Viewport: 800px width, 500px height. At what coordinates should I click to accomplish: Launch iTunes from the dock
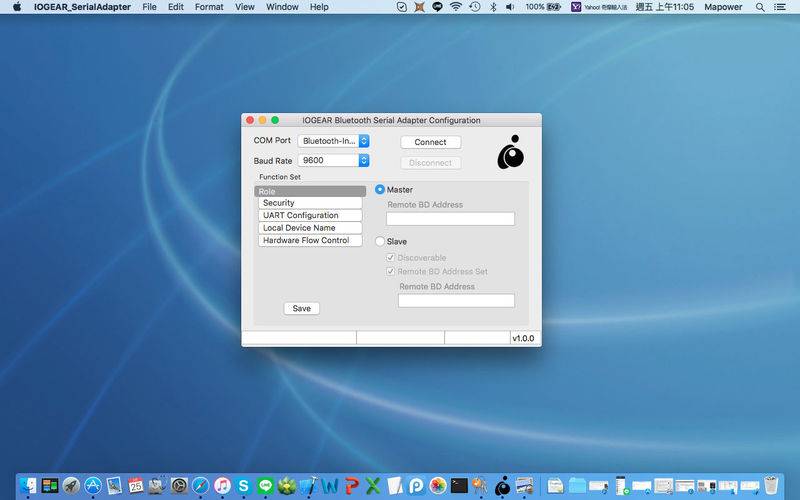point(222,485)
